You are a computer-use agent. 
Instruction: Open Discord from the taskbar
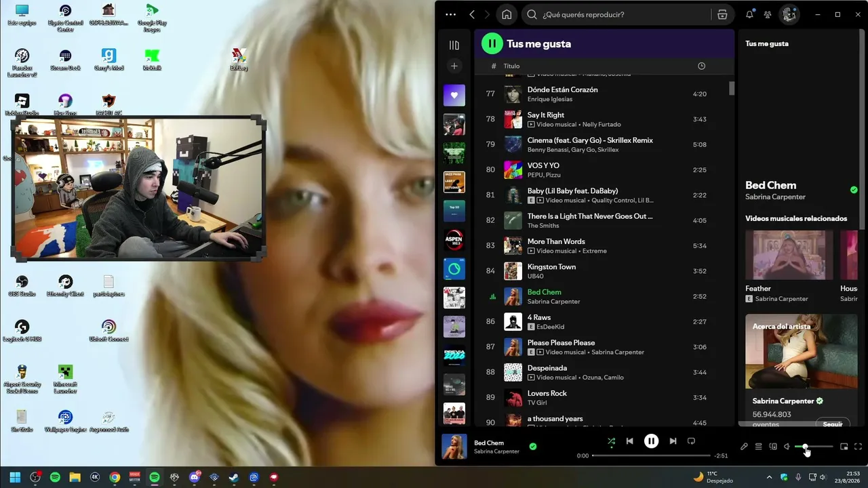pyautogui.click(x=194, y=477)
